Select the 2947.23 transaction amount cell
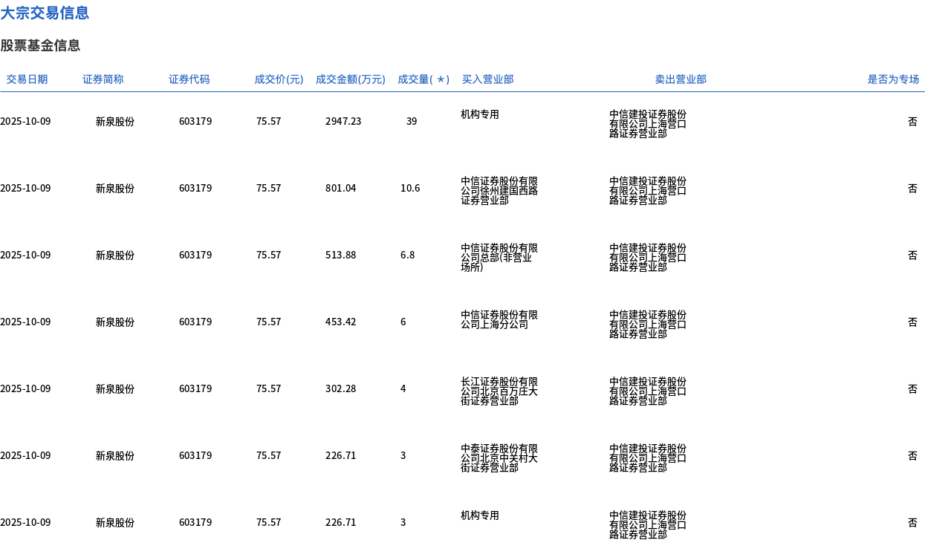 [343, 121]
